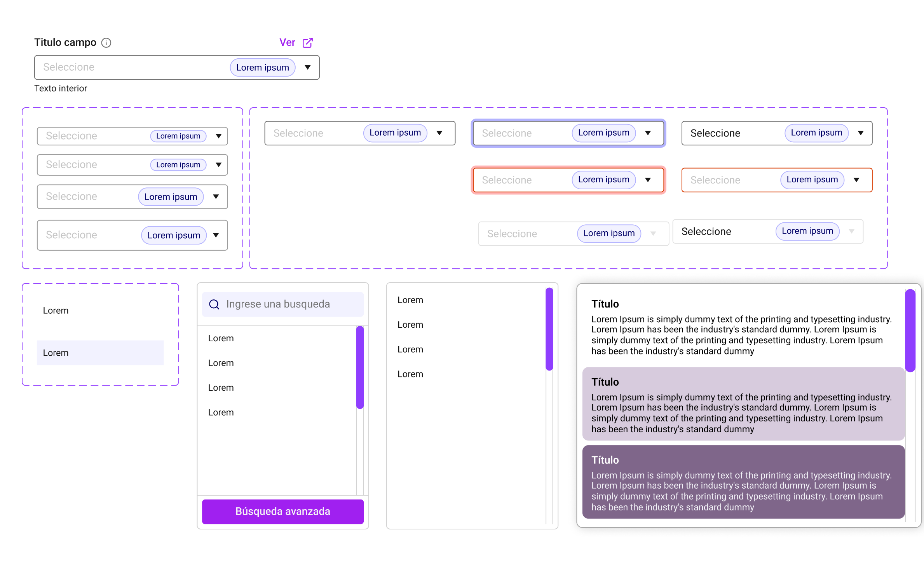Click the search magnifier icon in search box
The width and height of the screenshot is (924, 580).
click(x=214, y=304)
